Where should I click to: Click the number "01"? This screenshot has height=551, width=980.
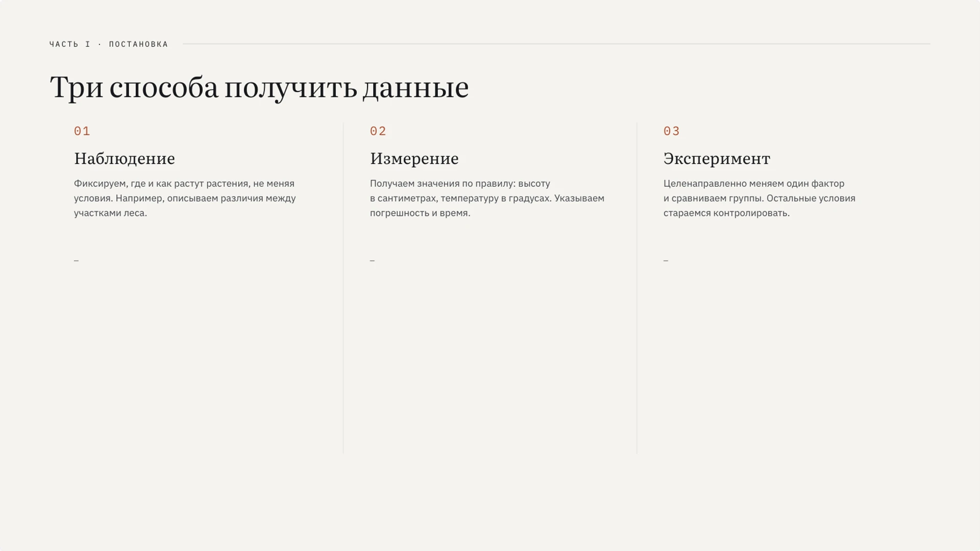click(x=82, y=131)
